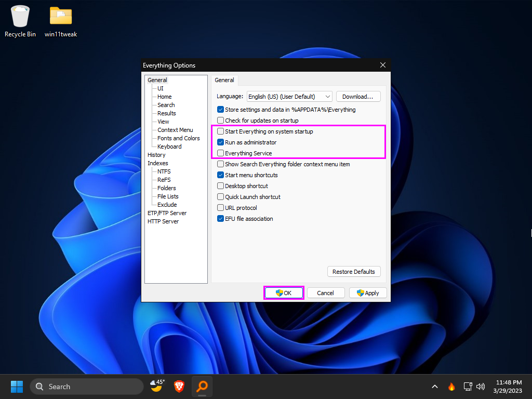Screen dimensions: 532x399
Task: Open the Windows Start menu
Action: click(17, 387)
